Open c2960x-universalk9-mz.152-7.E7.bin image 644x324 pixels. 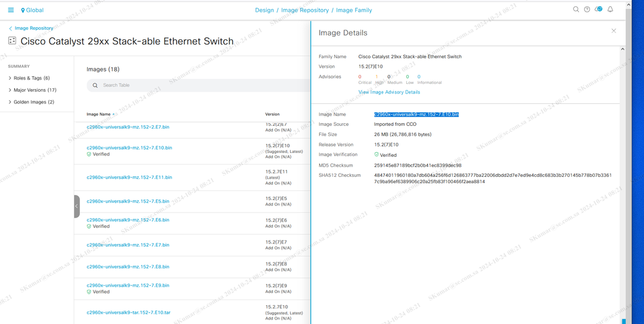click(128, 245)
